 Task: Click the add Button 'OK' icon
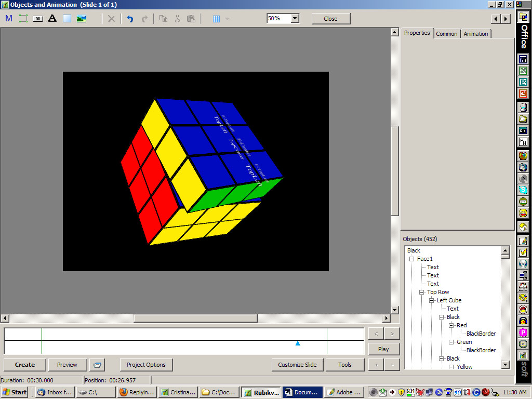coord(38,19)
